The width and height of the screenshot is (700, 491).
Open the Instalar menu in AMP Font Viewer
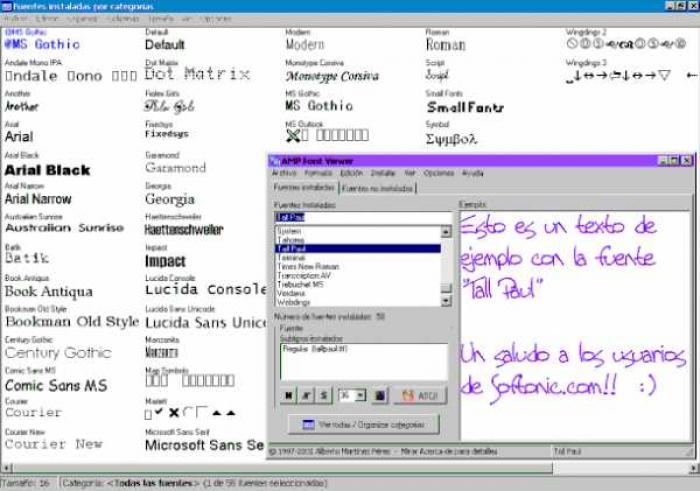[383, 173]
